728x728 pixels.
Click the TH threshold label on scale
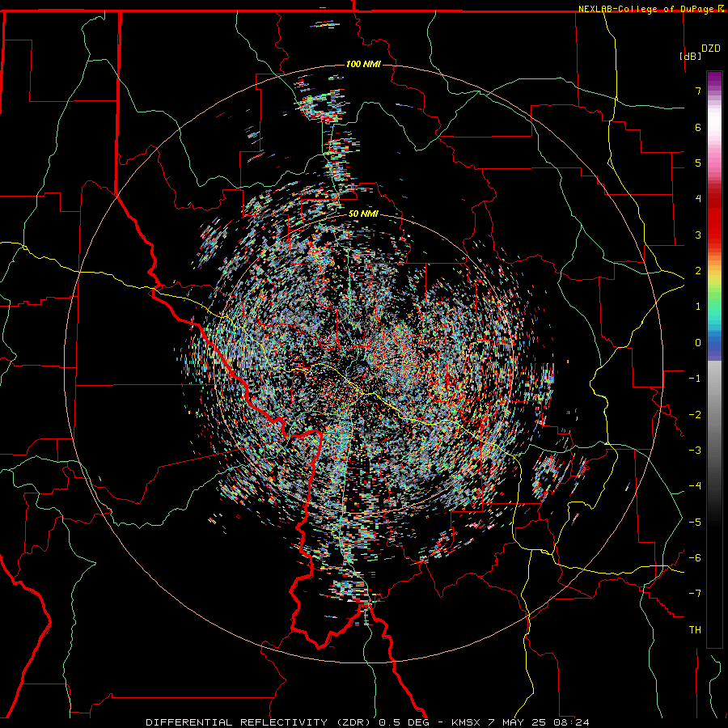pos(695,630)
